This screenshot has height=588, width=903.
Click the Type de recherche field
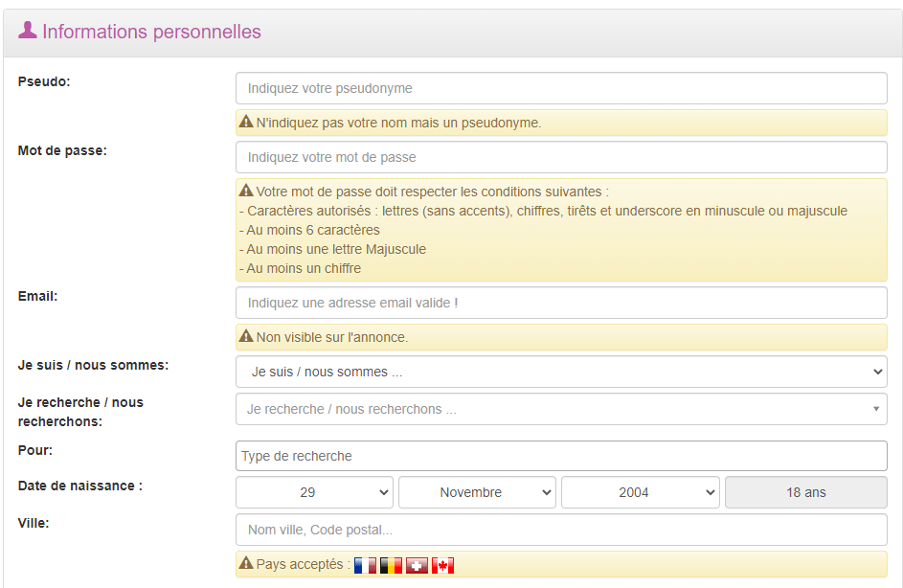[561, 456]
